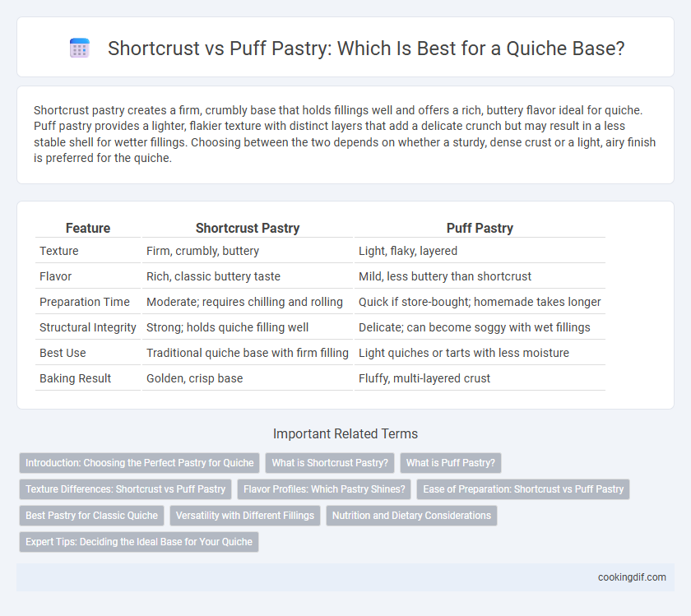
Task: Open 'Flavor Profiles: Which Pastry Shines?' tag
Action: [x=324, y=489]
